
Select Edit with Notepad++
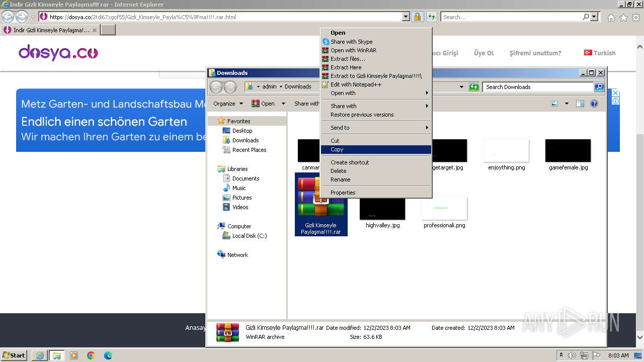point(376,84)
